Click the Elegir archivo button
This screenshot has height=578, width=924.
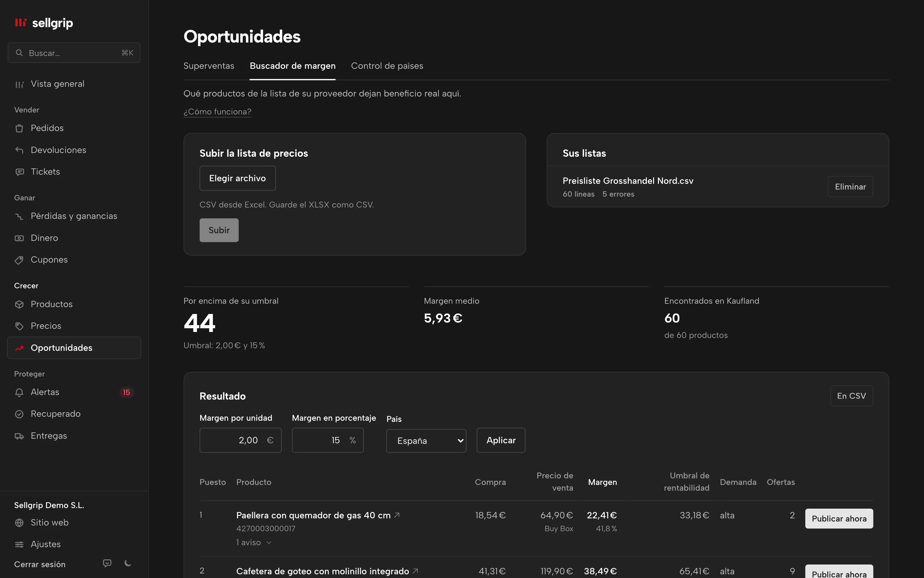[x=238, y=178]
